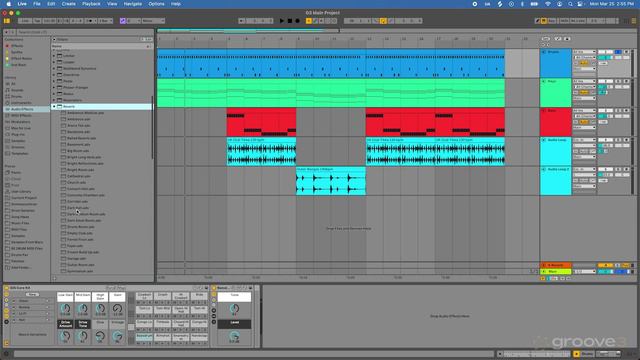Screen dimensions: 640x360
Task: Solo the Audio Loop track
Action: pyautogui.click(x=618, y=140)
